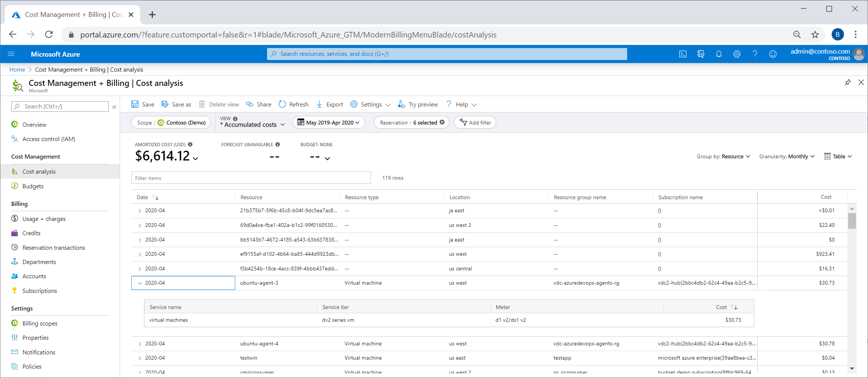Image resolution: width=868 pixels, height=378 pixels.
Task: Click the feedback smiley icon
Action: (x=773, y=54)
